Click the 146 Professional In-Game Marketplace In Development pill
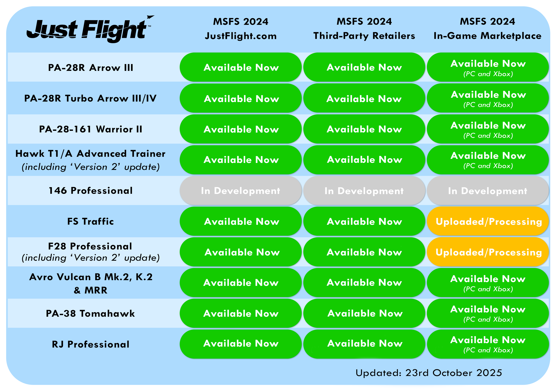 pos(488,191)
